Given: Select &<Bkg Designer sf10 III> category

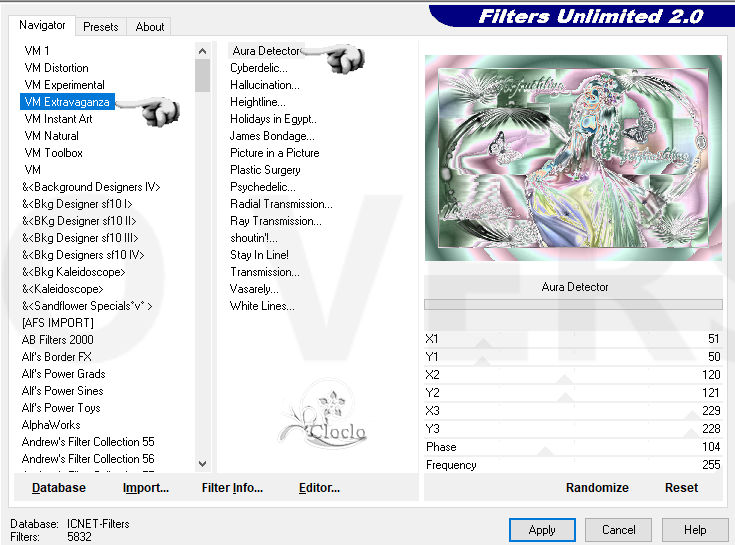Looking at the screenshot, I should 80,238.
